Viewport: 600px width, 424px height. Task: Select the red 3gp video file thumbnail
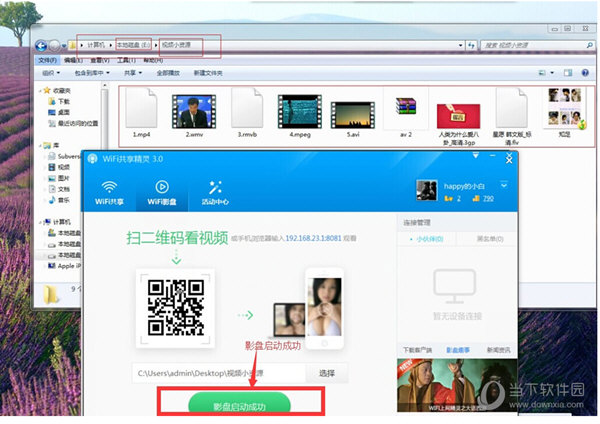[x=458, y=116]
